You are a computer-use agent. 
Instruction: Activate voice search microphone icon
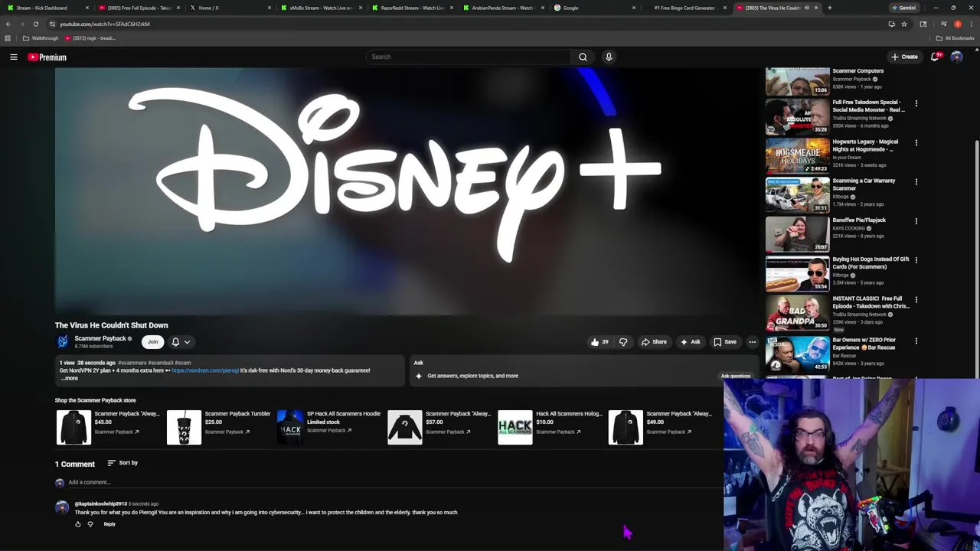[x=609, y=57]
